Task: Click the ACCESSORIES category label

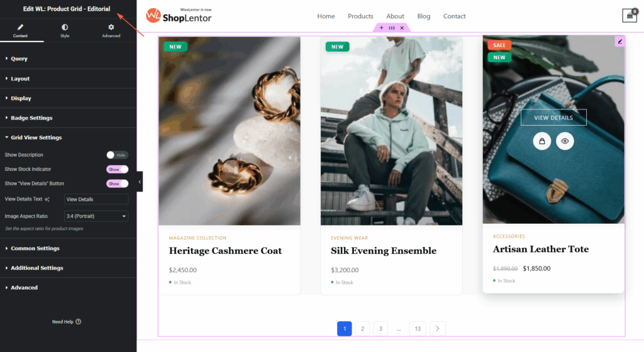Action: click(509, 236)
